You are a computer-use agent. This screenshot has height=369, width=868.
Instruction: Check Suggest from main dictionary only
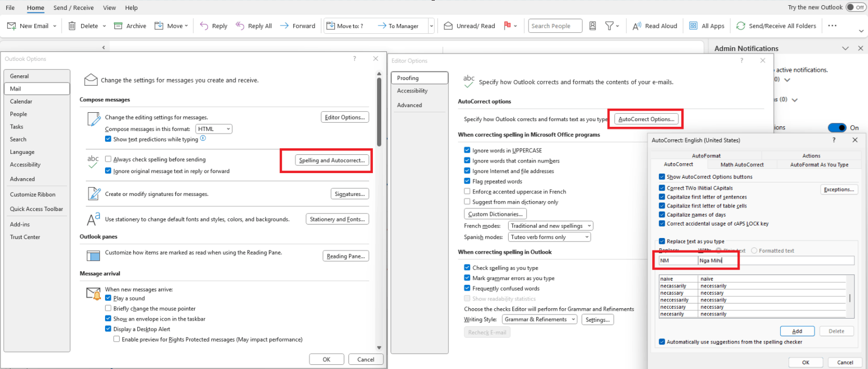coord(467,202)
